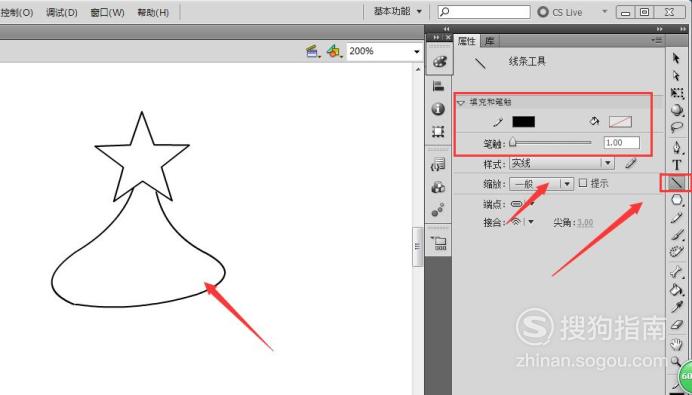Viewport: 692px width, 395px height.
Task: Select the Line tool in the toolbox
Action: (x=677, y=182)
